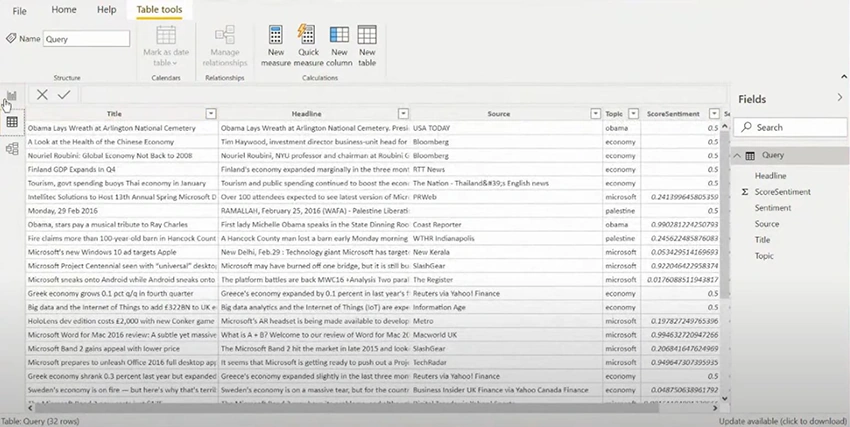Open the ScoreSentiment column filter dropdown
Image resolution: width=850 pixels, height=427 pixels.
[x=714, y=114]
